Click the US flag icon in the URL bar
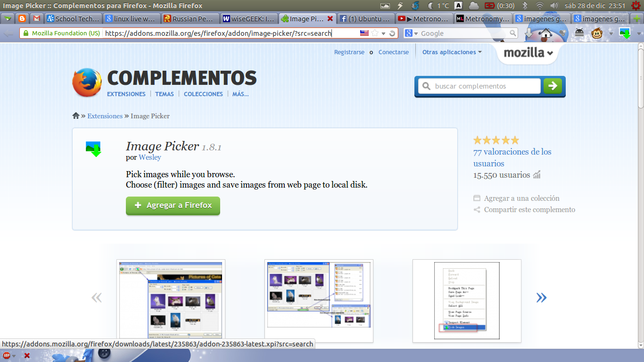Viewport: 644px width, 362px height. click(x=364, y=33)
